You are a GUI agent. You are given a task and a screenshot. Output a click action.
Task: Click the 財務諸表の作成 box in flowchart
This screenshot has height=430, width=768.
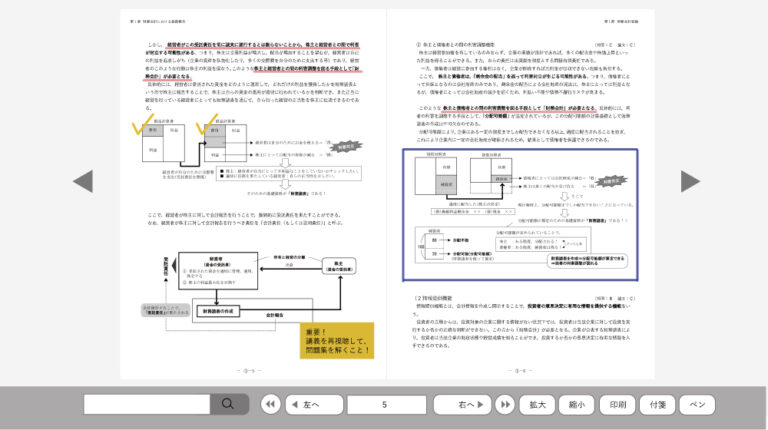204,313
